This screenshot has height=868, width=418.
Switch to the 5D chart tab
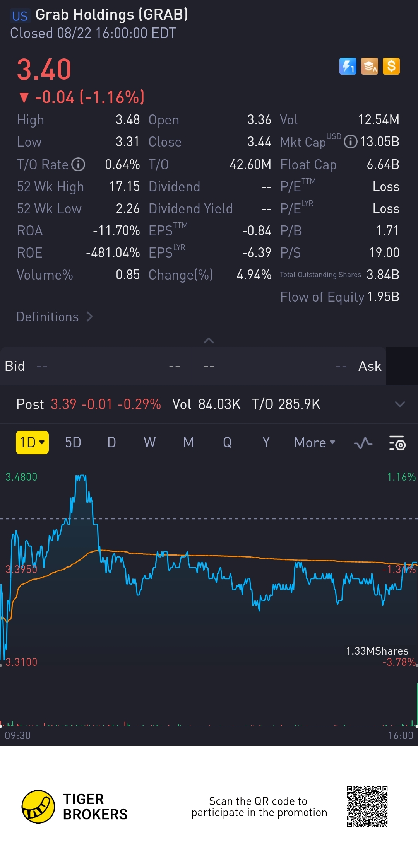pos(73,442)
